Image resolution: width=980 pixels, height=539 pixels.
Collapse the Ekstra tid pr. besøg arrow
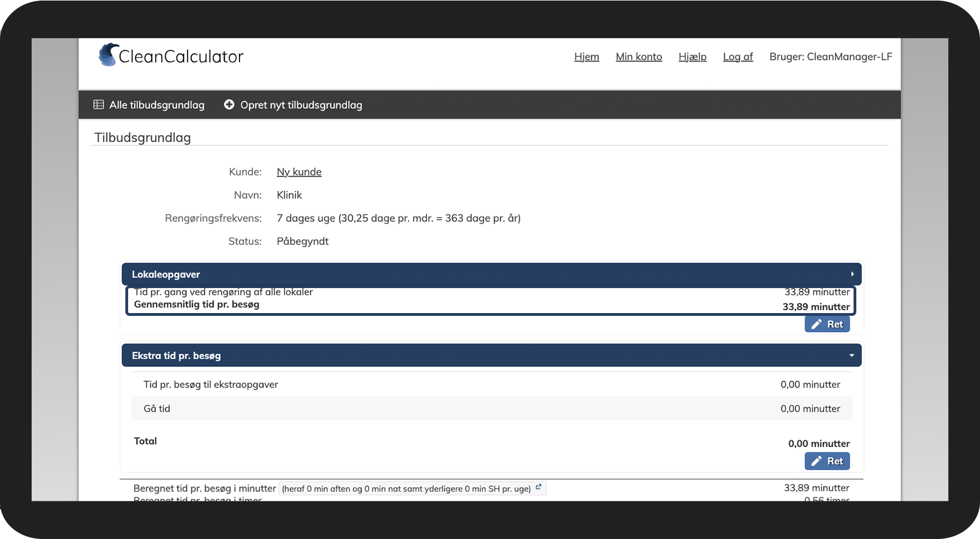point(851,356)
